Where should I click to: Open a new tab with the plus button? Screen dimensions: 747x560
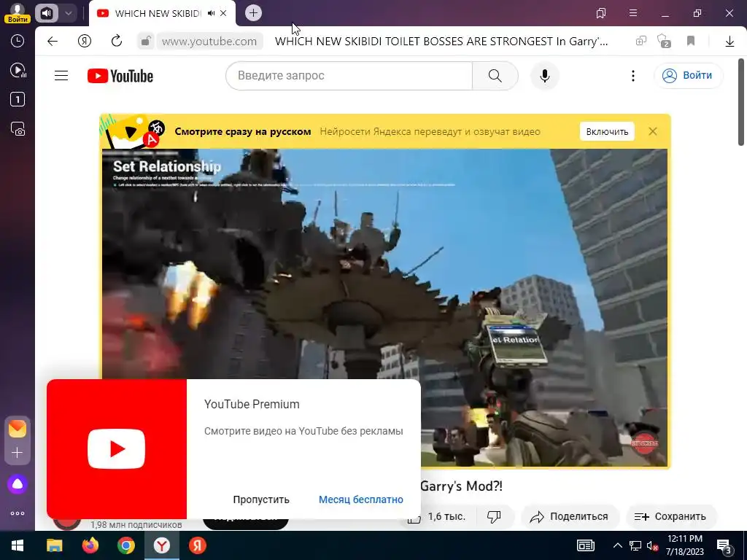coord(253,13)
